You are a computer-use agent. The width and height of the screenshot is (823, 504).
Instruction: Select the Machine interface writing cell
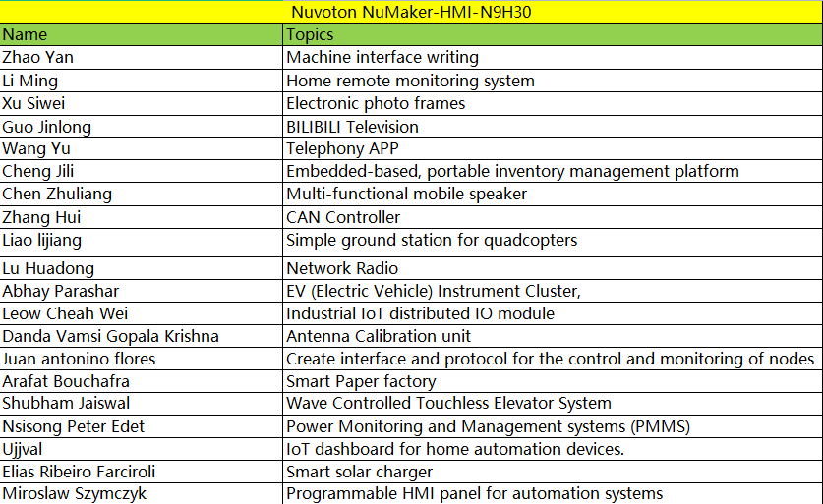pos(553,58)
